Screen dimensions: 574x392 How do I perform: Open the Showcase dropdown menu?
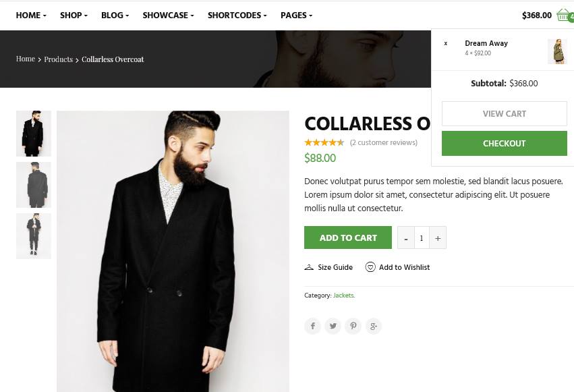coord(168,15)
